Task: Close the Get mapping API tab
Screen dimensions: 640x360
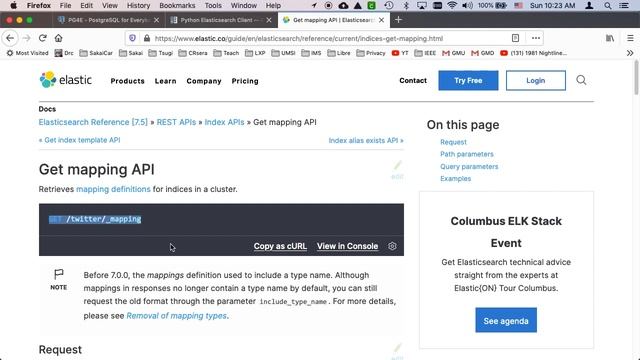Action: pos(381,20)
